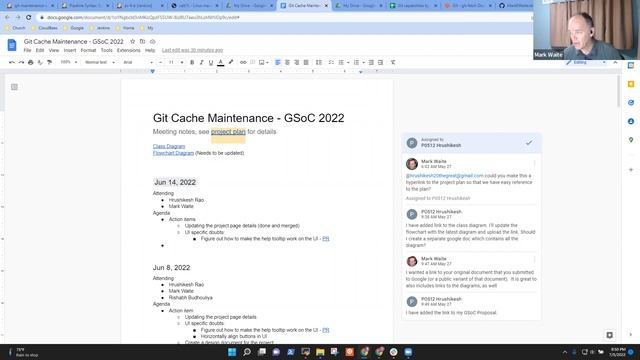Select justify alignment
This screenshot has height=360, width=640.
point(306,62)
